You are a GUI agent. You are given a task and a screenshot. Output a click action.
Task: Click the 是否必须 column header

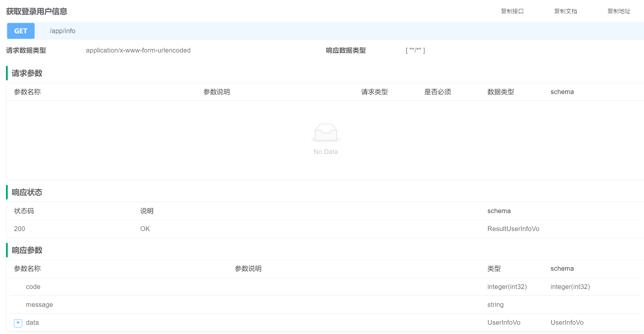438,92
